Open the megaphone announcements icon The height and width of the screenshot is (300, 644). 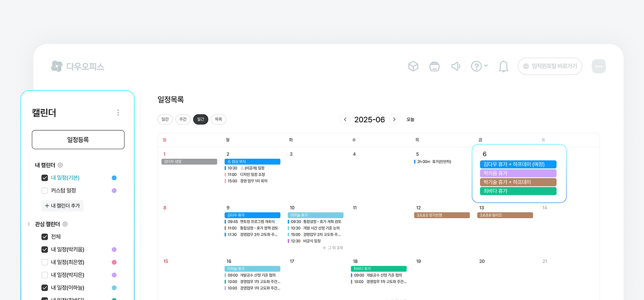point(456,66)
